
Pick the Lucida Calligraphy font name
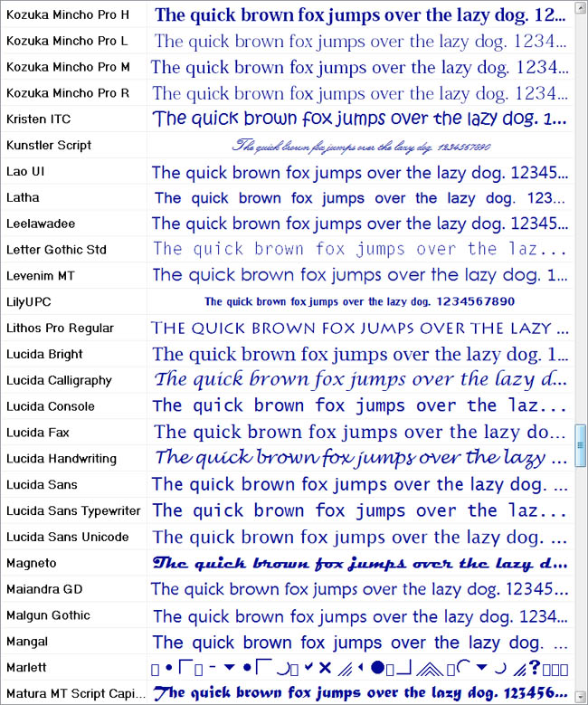click(59, 380)
